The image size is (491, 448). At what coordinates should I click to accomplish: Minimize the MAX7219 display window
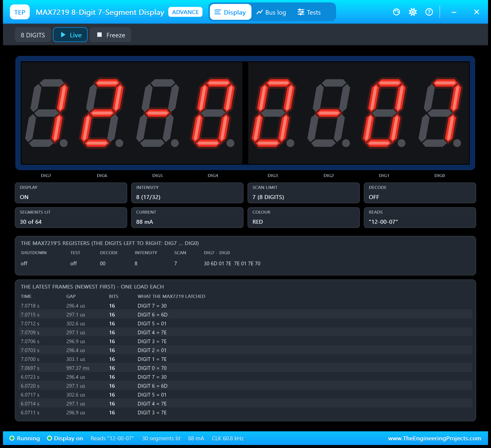[454, 12]
